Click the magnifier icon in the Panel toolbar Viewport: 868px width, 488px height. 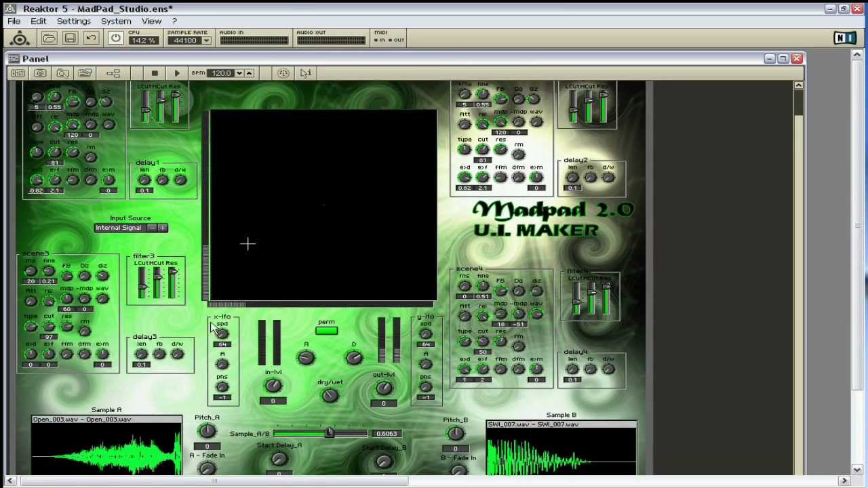pos(62,73)
